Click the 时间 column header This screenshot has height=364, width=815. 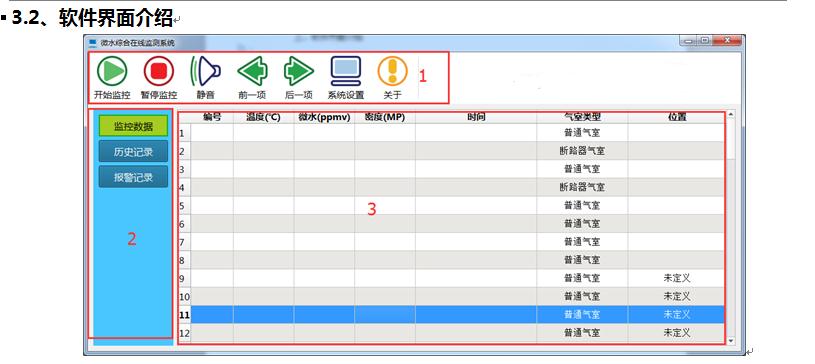coord(476,118)
